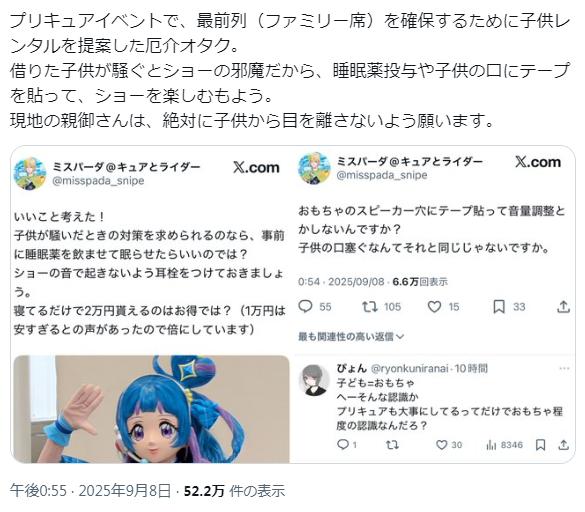The image size is (585, 512).
Task: Click ぴょん's profile avatar
Action: (315, 380)
